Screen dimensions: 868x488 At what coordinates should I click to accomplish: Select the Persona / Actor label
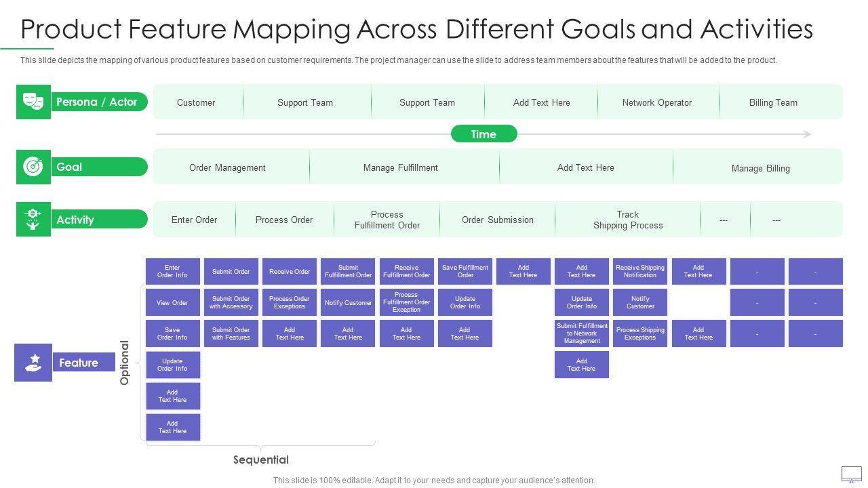click(98, 102)
